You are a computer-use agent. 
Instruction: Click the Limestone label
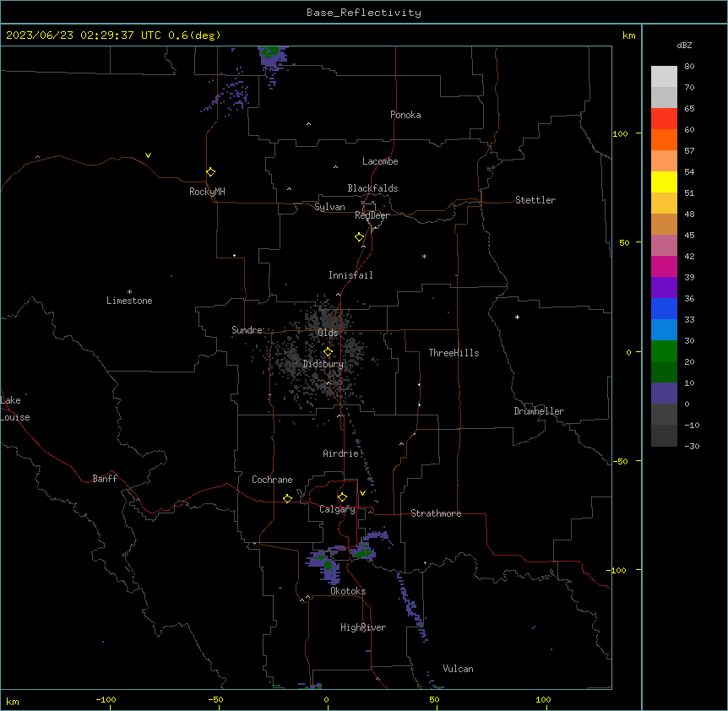click(129, 301)
